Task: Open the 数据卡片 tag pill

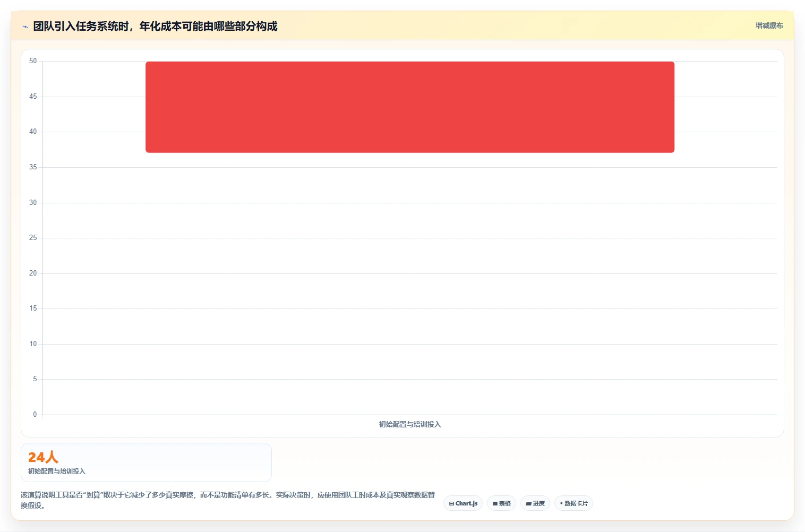Action: pos(573,503)
